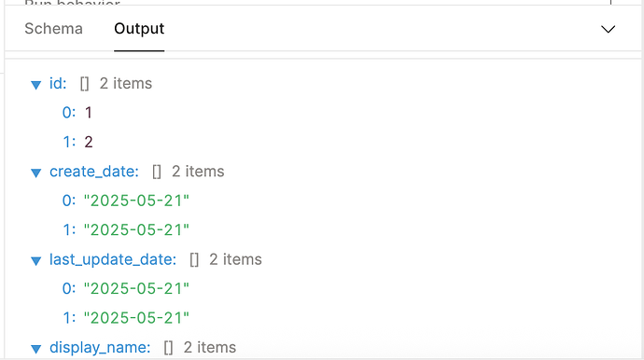This screenshot has width=644, height=360.
Task: Click the id key label
Action: pos(58,83)
